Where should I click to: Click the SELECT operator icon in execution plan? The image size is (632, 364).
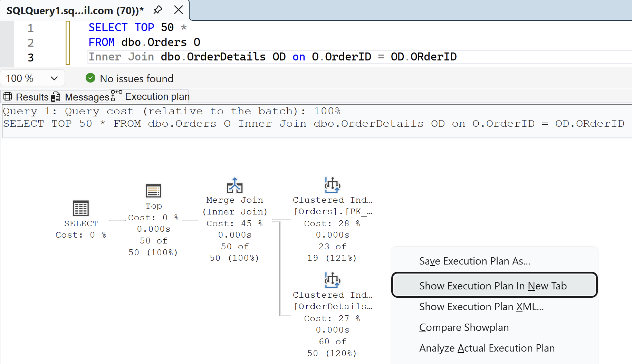click(81, 208)
